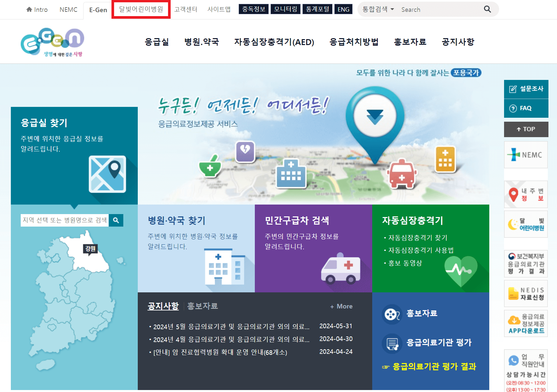Open the NEMC banner in right sidebar
The height and width of the screenshot is (392, 557).
point(525,155)
